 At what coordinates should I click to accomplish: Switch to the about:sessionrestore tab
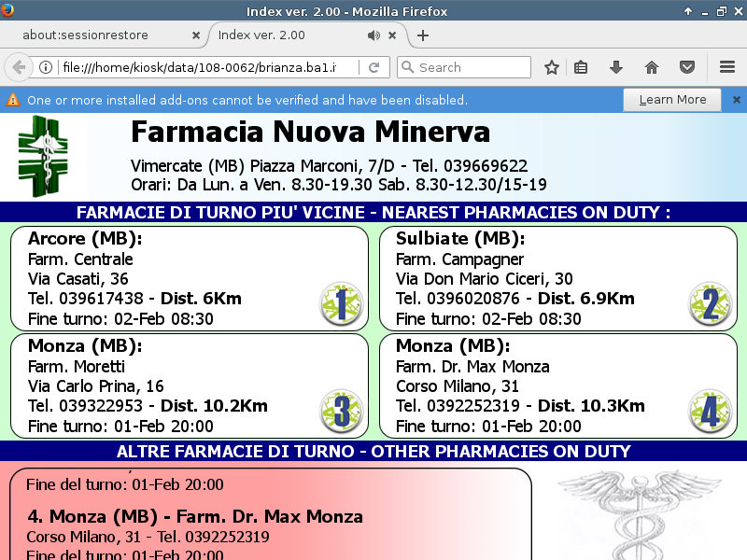(x=98, y=35)
